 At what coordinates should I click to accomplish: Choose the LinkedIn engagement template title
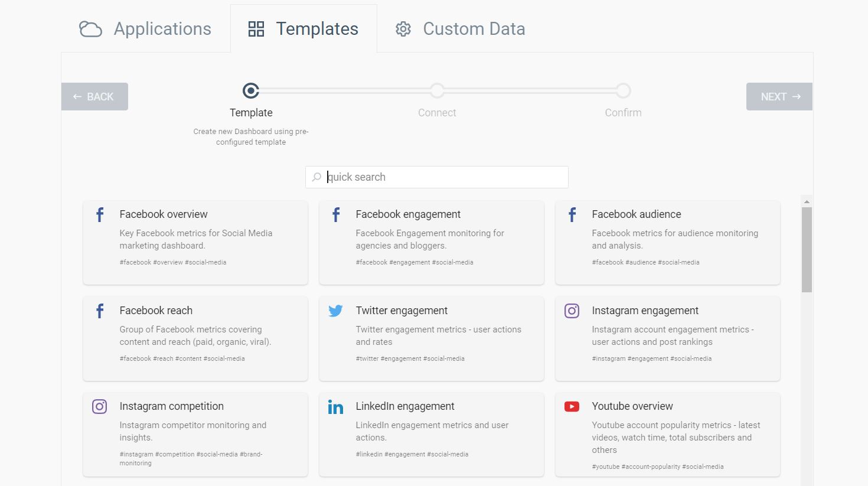tap(405, 406)
